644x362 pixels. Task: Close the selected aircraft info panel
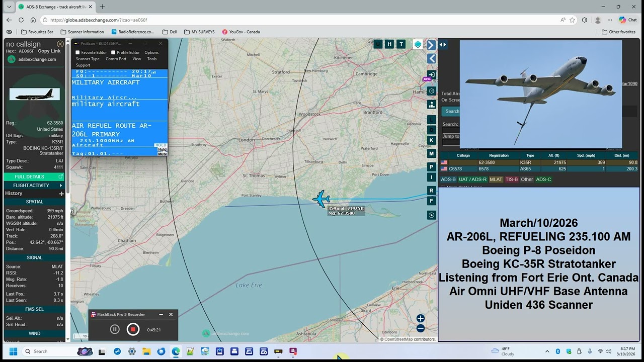click(x=60, y=44)
